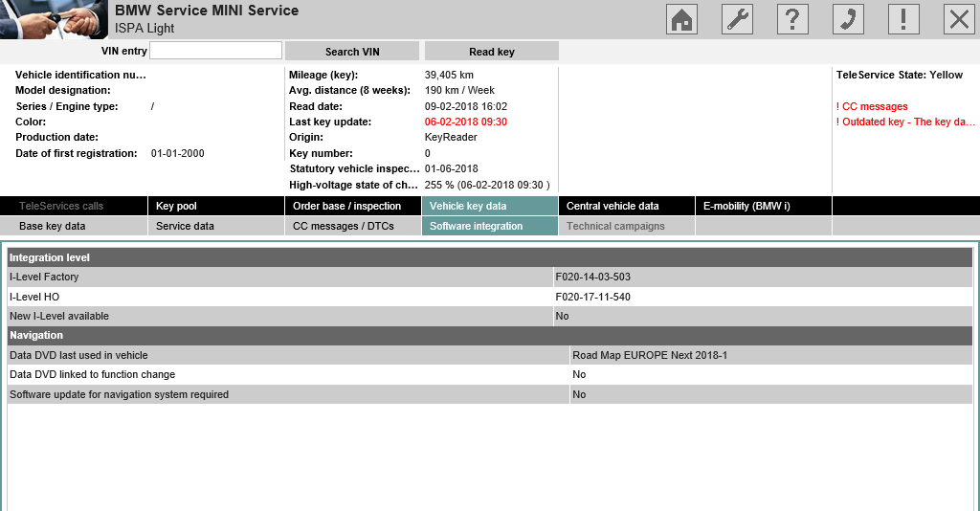The height and width of the screenshot is (511, 980).
Task: Click the high-voltage charge 255 % value
Action: coord(487,185)
